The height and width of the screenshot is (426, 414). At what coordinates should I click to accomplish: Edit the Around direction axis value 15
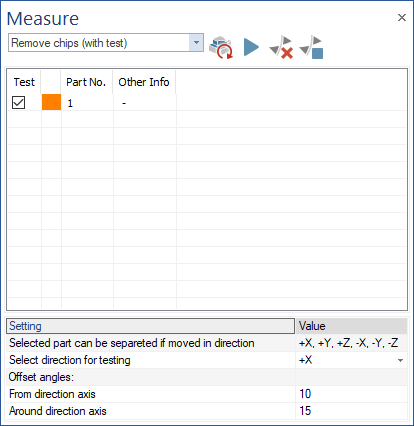tap(351, 411)
